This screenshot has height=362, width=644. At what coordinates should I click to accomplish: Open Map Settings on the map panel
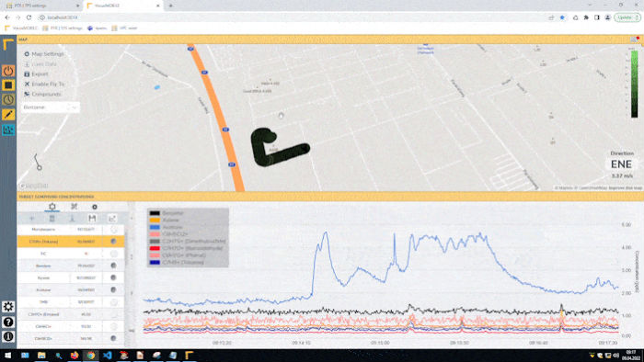tap(43, 53)
